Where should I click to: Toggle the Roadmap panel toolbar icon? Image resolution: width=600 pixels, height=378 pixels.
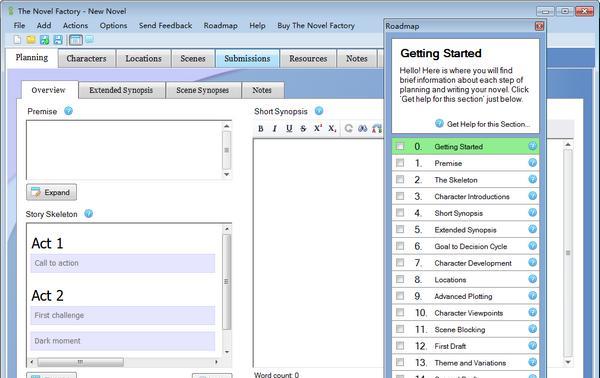(x=75, y=39)
